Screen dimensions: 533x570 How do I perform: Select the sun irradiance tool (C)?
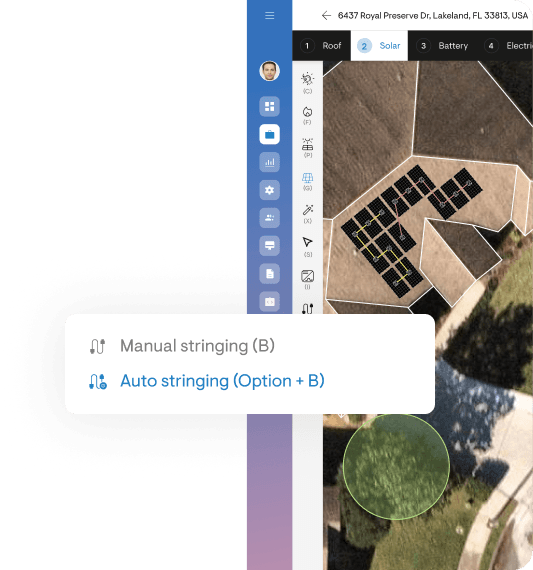coord(308,83)
